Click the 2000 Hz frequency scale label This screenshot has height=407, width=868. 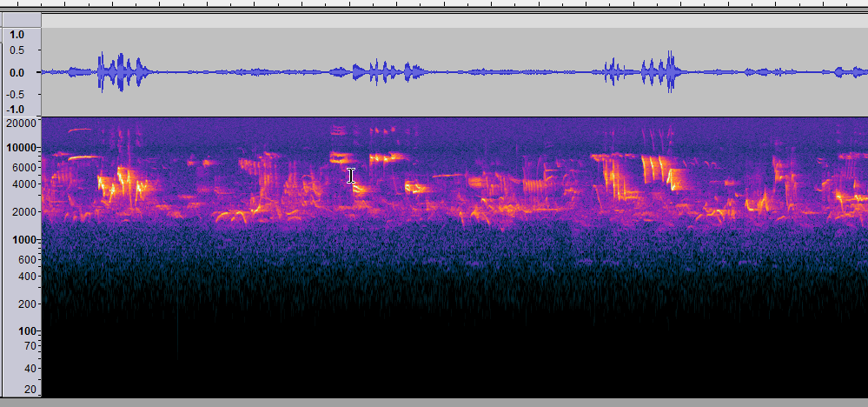23,211
